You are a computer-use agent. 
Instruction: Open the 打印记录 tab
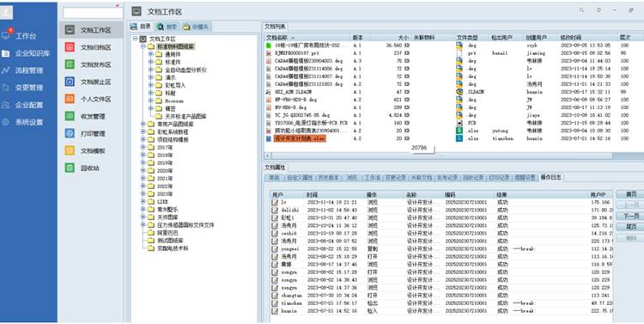pyautogui.click(x=499, y=178)
